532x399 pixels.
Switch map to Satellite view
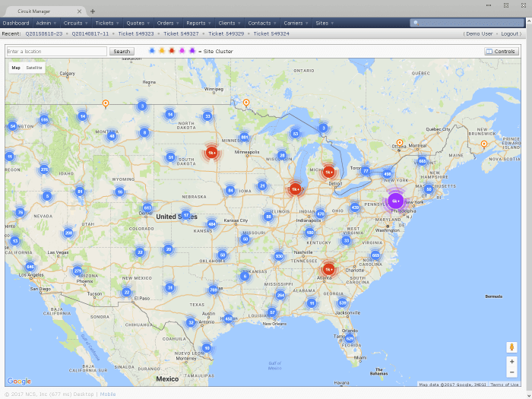[34, 68]
